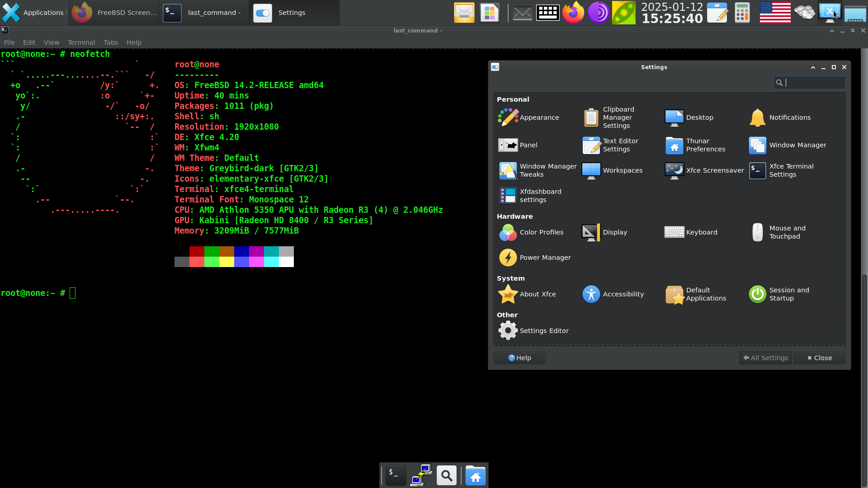Open Window Manager Tweaks

[x=538, y=170]
